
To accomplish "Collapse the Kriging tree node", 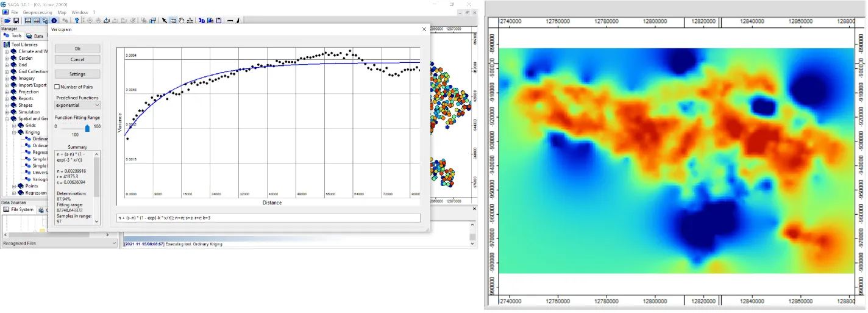I will coord(13,132).
